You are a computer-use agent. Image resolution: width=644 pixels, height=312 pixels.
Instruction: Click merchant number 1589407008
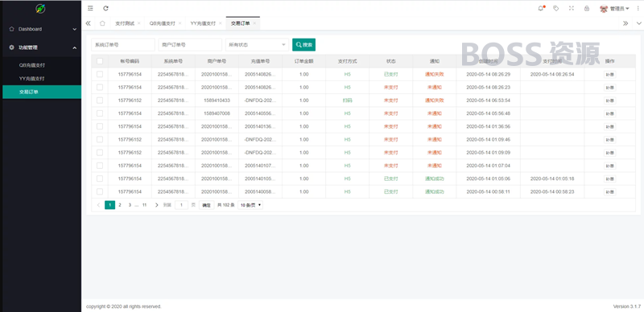pyautogui.click(x=217, y=113)
